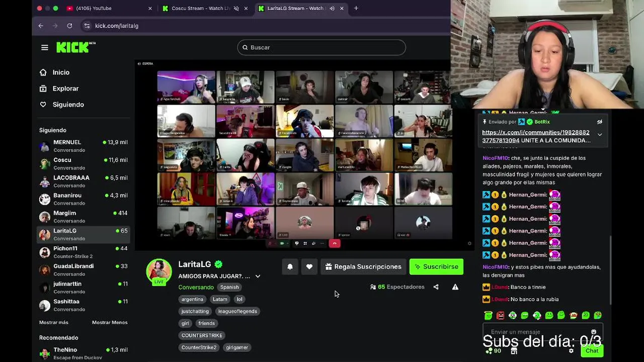Open julimarttin channel in following list

coord(84,287)
